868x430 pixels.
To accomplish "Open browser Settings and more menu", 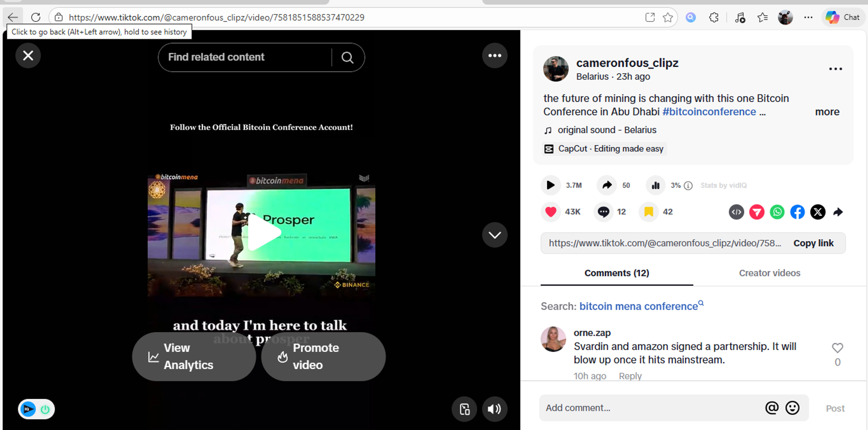I will [x=808, y=17].
